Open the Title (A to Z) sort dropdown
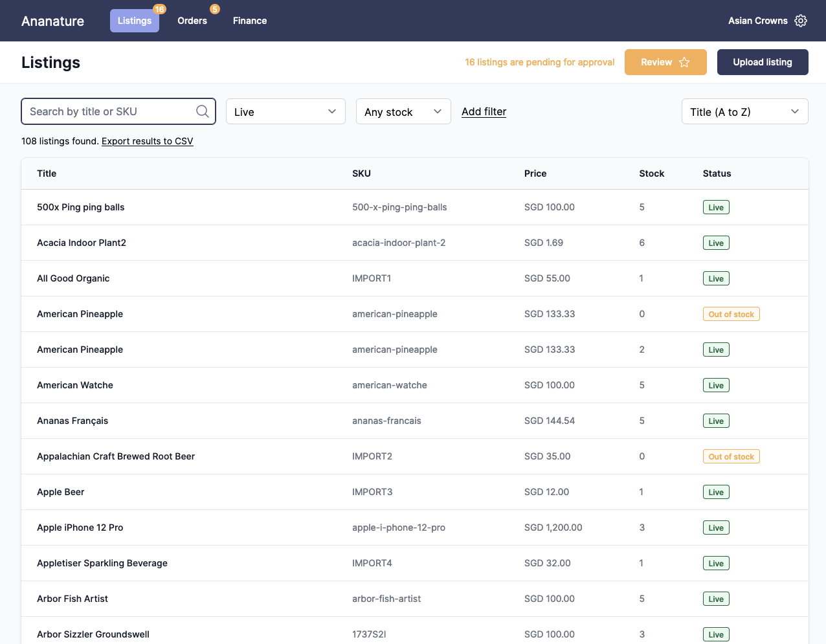Screen dimensions: 826x644 [x=744, y=111]
